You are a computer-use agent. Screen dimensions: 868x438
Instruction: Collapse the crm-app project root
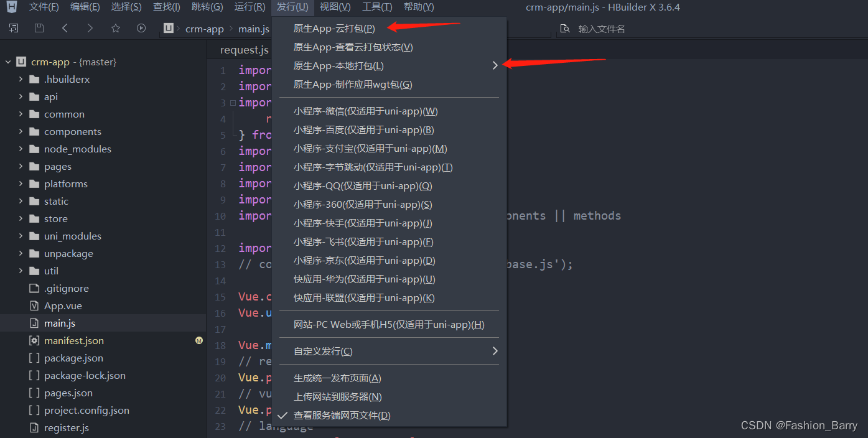pos(8,62)
